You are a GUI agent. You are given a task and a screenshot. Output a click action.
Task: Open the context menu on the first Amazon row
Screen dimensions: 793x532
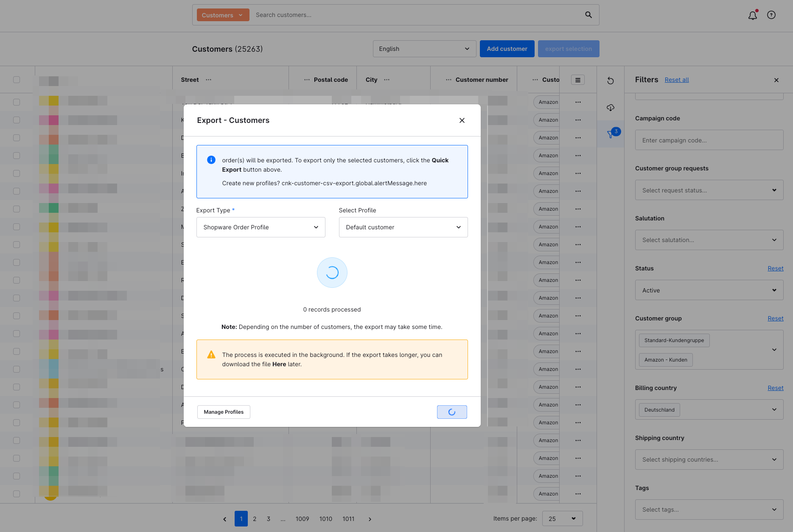point(578,102)
